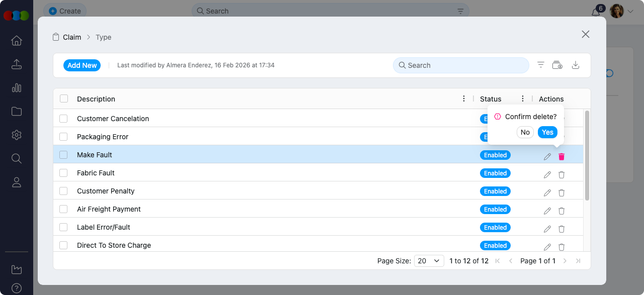This screenshot has width=644, height=295.
Task: Click the pink delete icon for Make Fault
Action: click(x=561, y=157)
